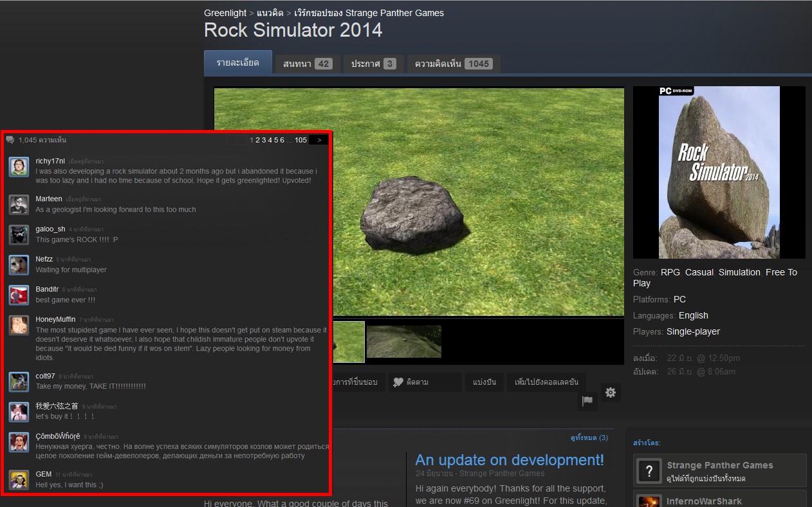Viewport: 812px width, 507px height.
Task: Open HoneyMuffin's avatar
Action: tap(19, 326)
